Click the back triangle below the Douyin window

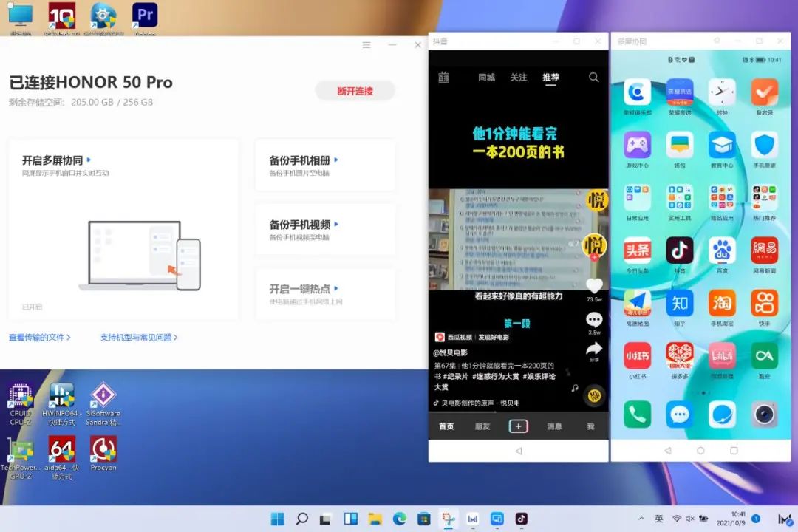tap(518, 451)
